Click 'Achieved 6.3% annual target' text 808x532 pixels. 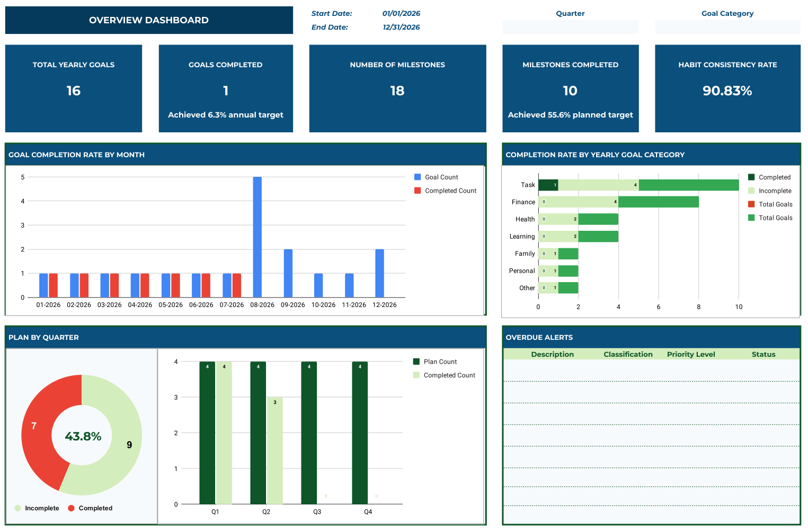point(226,115)
